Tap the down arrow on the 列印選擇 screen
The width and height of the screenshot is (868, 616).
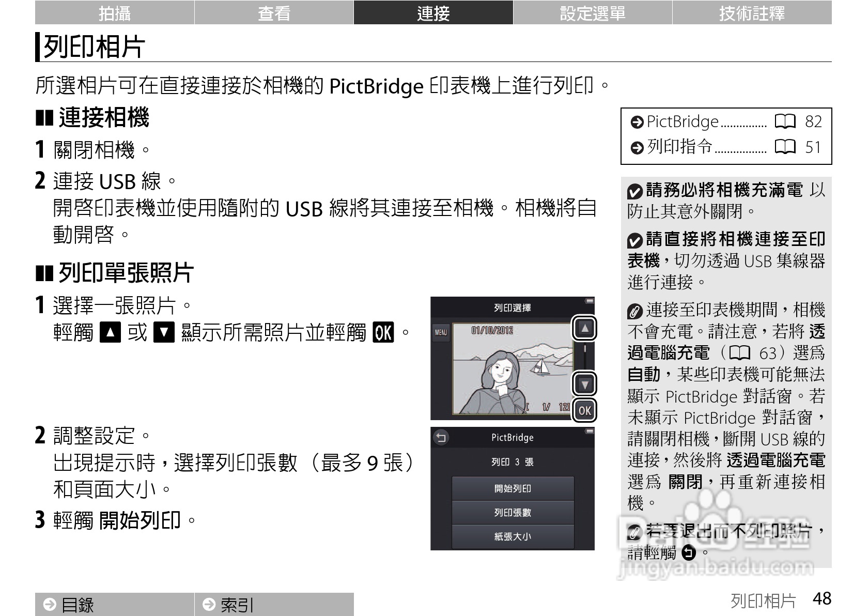click(x=585, y=384)
